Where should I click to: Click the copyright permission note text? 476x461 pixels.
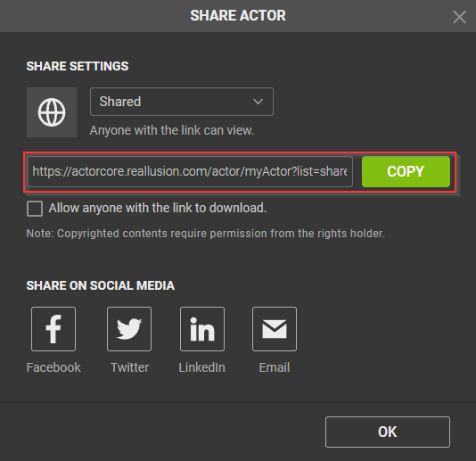coord(206,234)
